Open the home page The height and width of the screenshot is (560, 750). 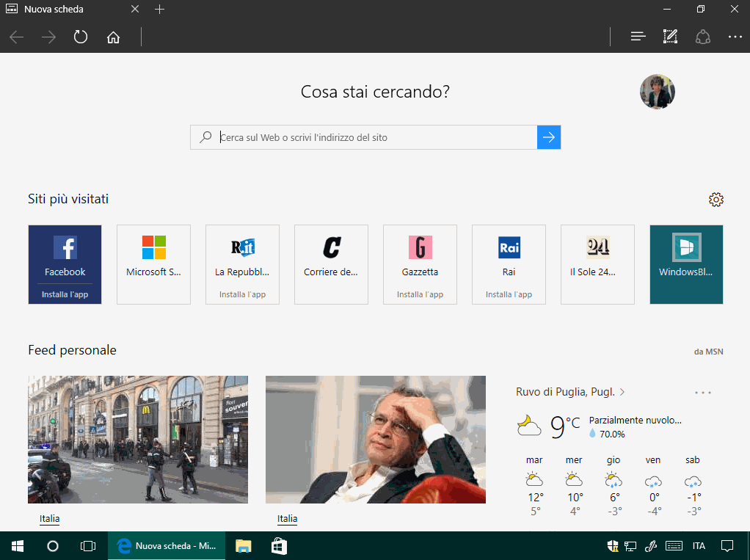(113, 37)
